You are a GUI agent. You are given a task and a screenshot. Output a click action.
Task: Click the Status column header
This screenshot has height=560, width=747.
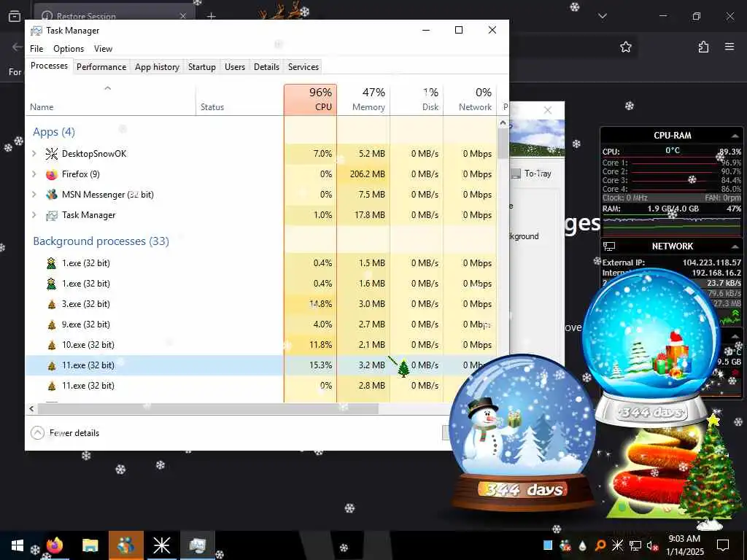tap(239, 99)
